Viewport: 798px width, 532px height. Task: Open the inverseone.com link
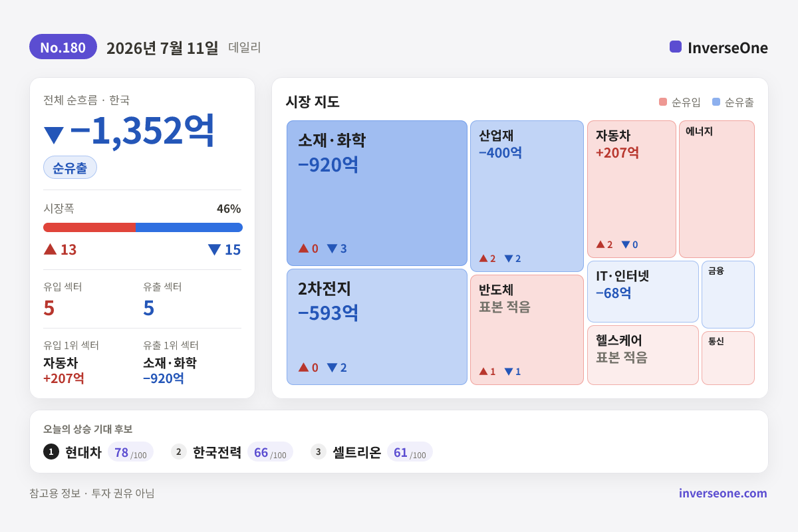coord(723,493)
